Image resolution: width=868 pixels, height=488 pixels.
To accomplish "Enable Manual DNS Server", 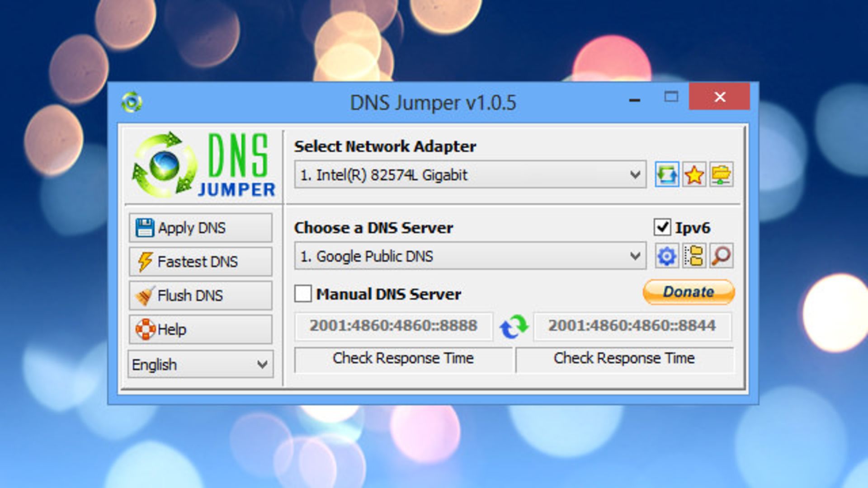I will pos(303,294).
